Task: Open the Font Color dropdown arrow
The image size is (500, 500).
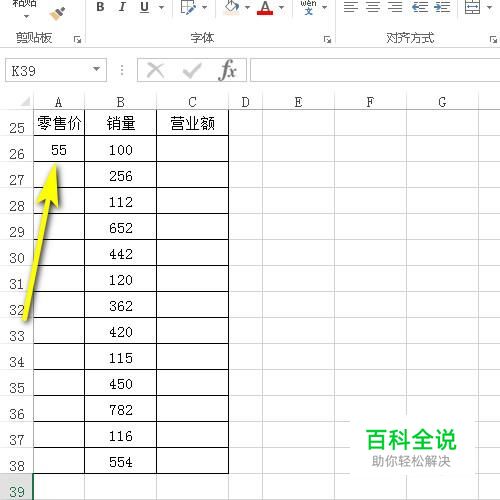Action: [281, 7]
